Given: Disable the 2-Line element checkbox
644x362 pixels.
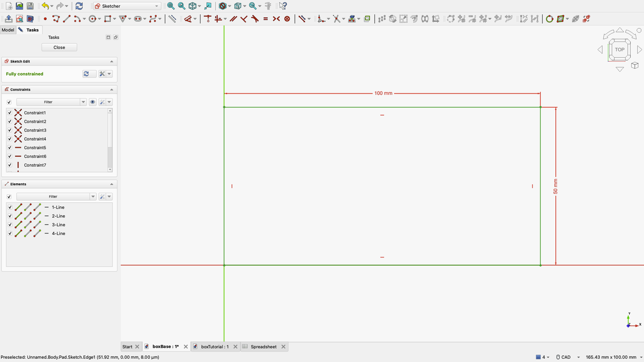Looking at the screenshot, I should [x=10, y=216].
